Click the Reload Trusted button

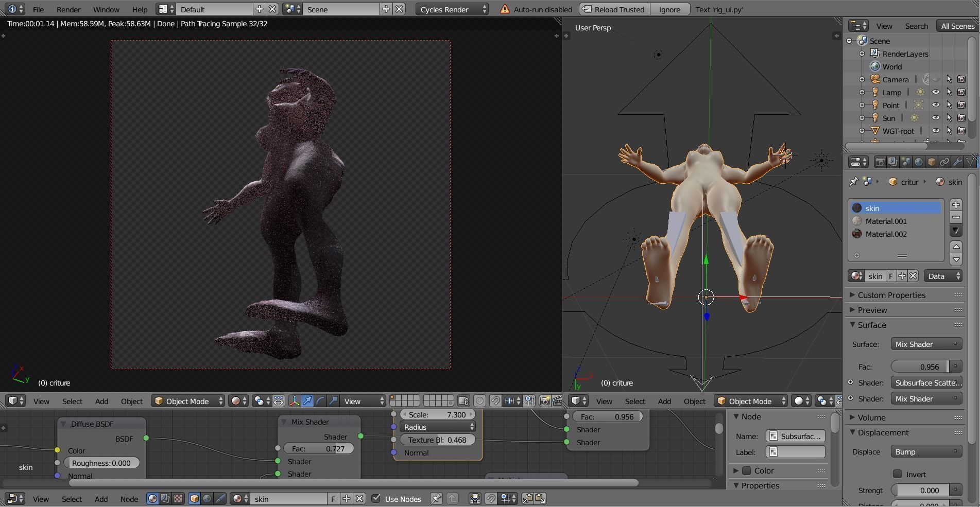614,9
